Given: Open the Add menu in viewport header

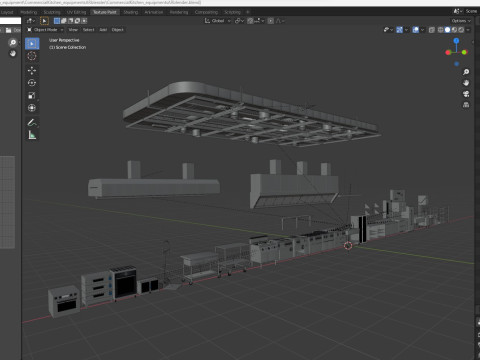Looking at the screenshot, I should click(103, 30).
